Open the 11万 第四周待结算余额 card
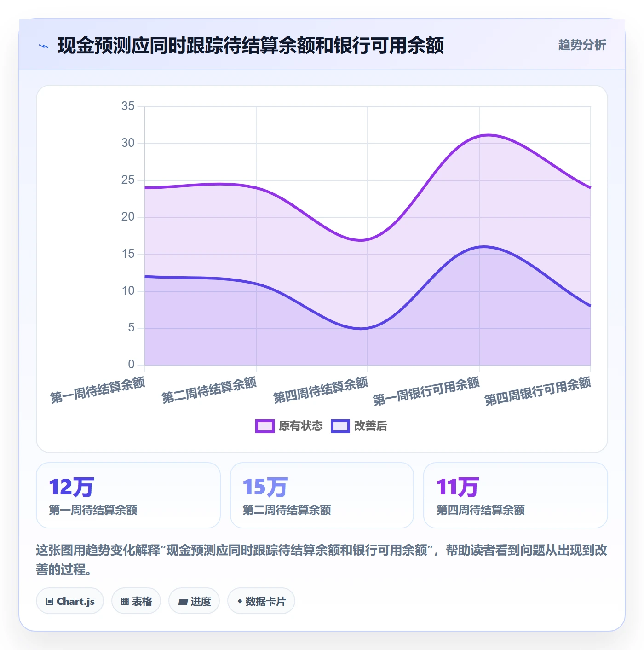 (x=516, y=495)
